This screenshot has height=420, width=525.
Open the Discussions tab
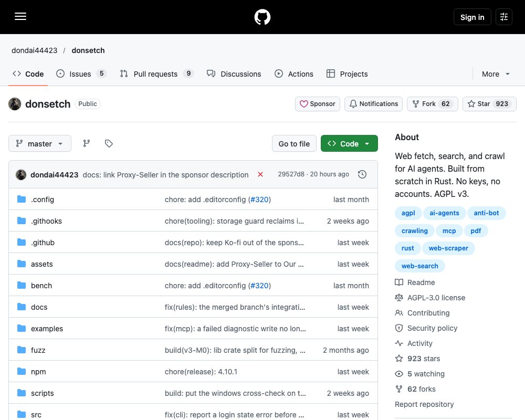234,73
